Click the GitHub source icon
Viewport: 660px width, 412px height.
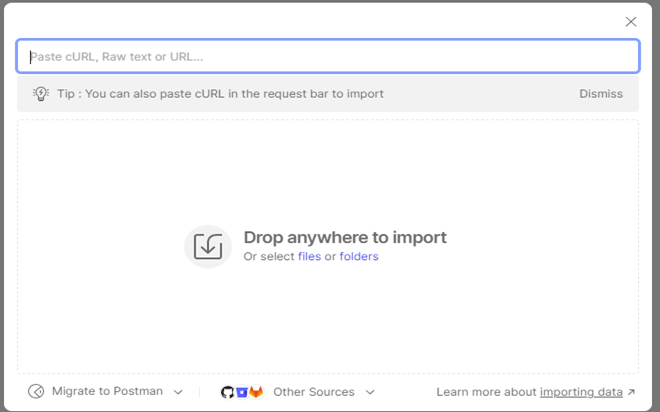click(227, 392)
